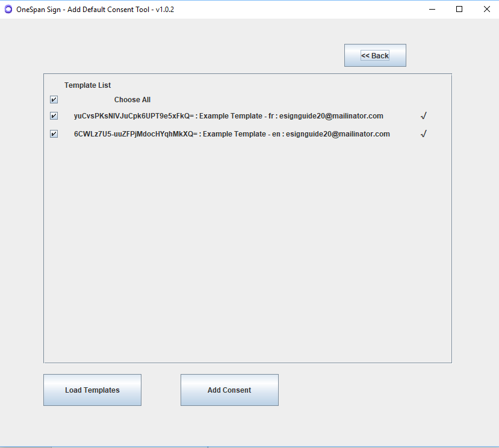
Task: Click the window title 'Add Default Consent Tool - v1.0.2'
Action: point(120,10)
